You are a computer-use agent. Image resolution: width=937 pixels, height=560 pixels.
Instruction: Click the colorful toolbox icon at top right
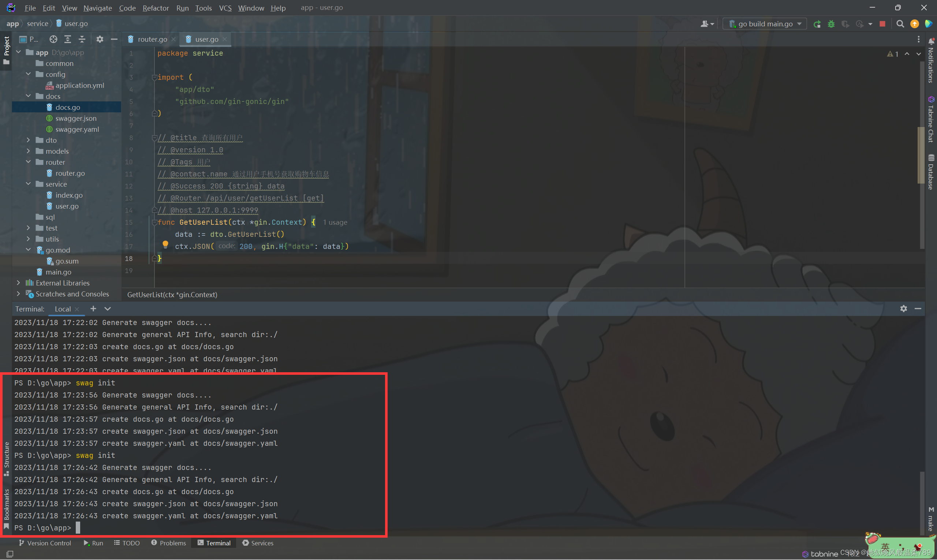click(x=928, y=24)
